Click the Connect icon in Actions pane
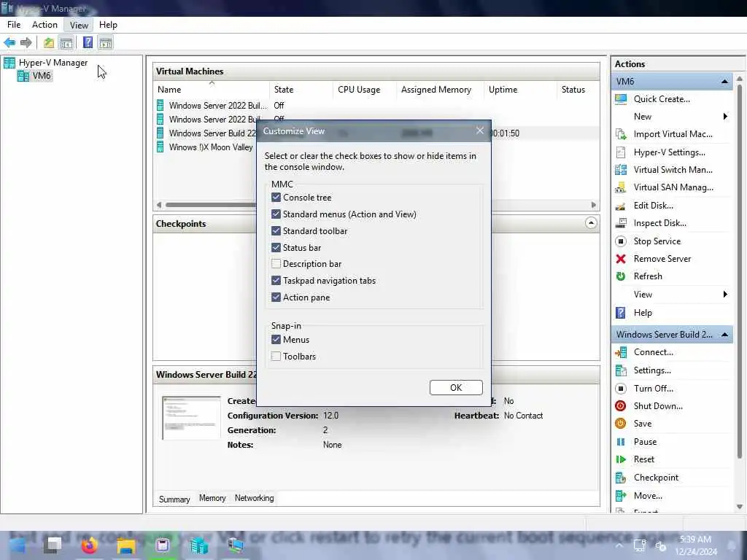This screenshot has width=747, height=560. [621, 352]
